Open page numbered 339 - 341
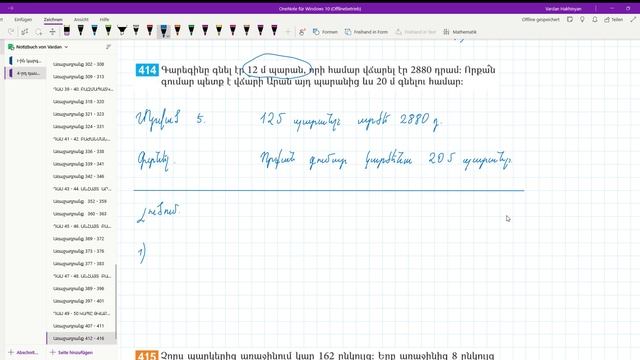 pos(81,164)
